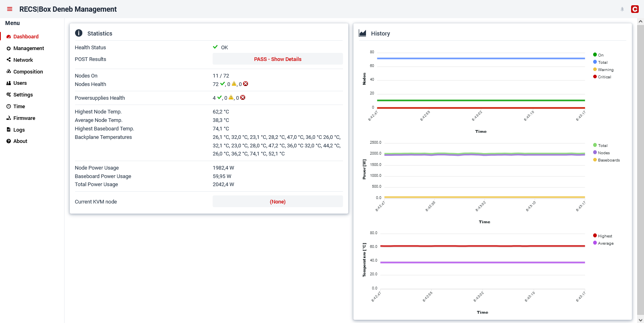
Task: Toggle Total series in Nodes chart legend
Action: click(x=595, y=62)
